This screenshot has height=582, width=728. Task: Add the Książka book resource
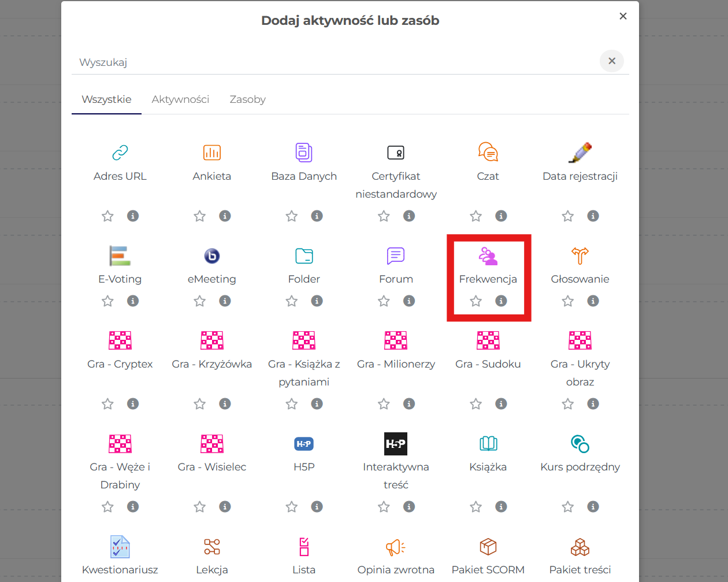[x=488, y=444]
